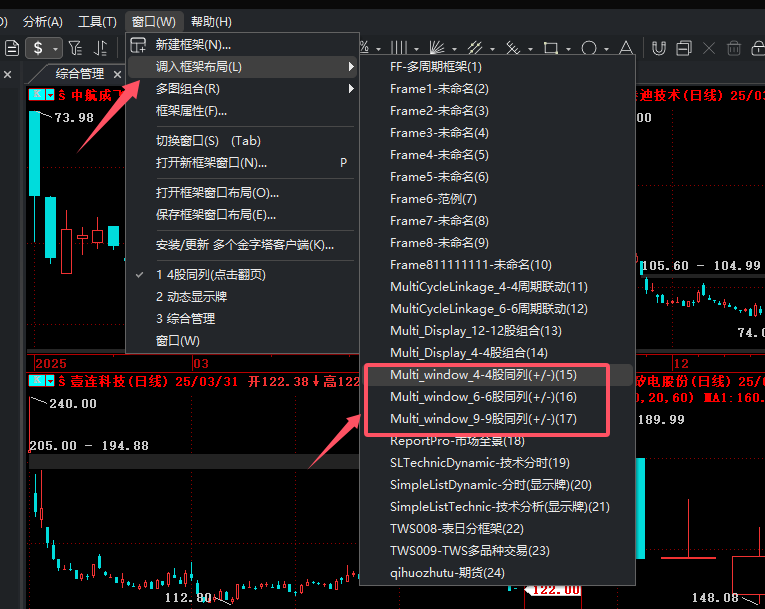Viewport: 765px width, 609px height.
Task: Click the trash bin toolbar icon
Action: (x=734, y=48)
